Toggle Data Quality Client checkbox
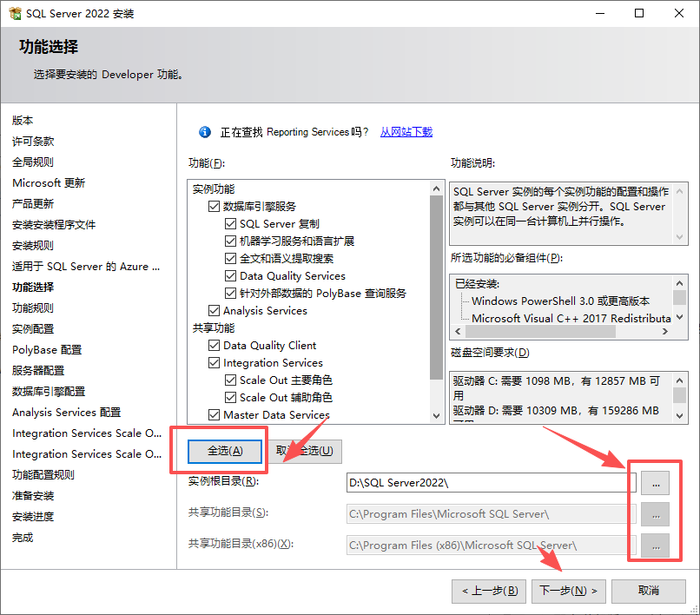 [214, 345]
